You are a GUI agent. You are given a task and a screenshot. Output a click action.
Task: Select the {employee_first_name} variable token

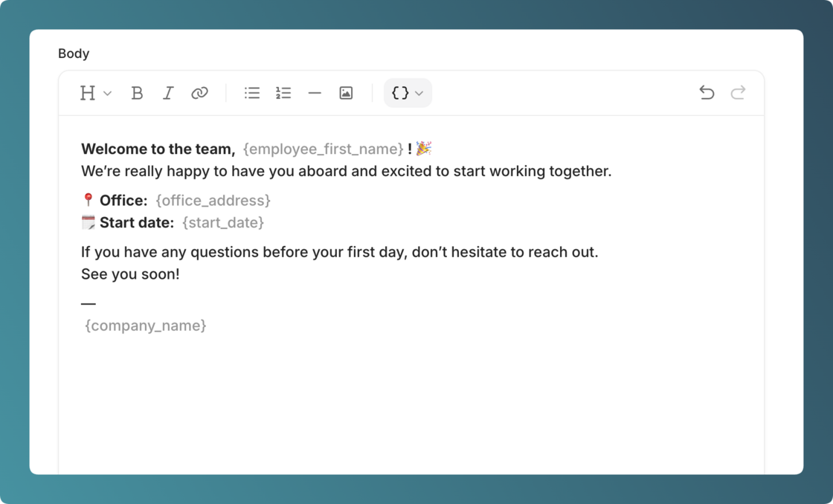click(x=323, y=149)
